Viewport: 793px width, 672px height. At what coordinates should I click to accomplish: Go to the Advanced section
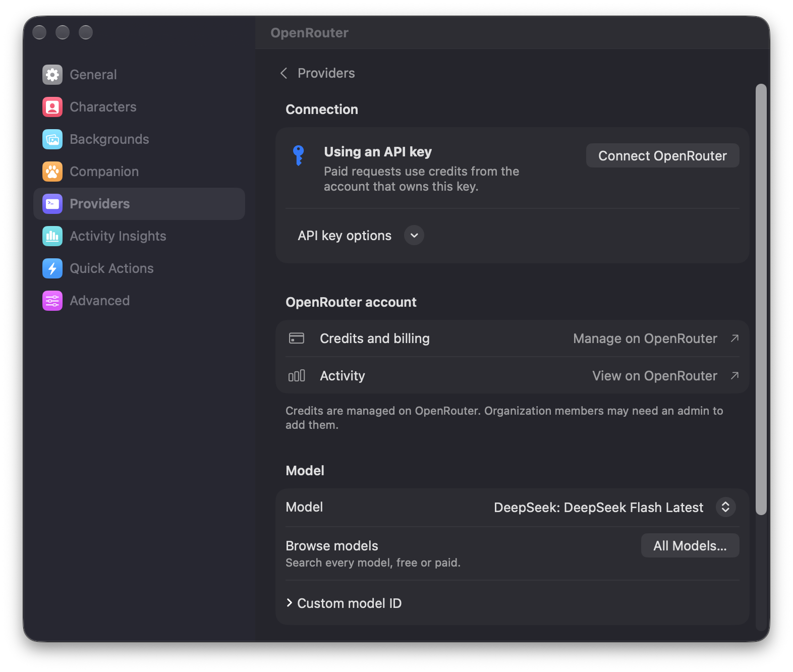139,301
